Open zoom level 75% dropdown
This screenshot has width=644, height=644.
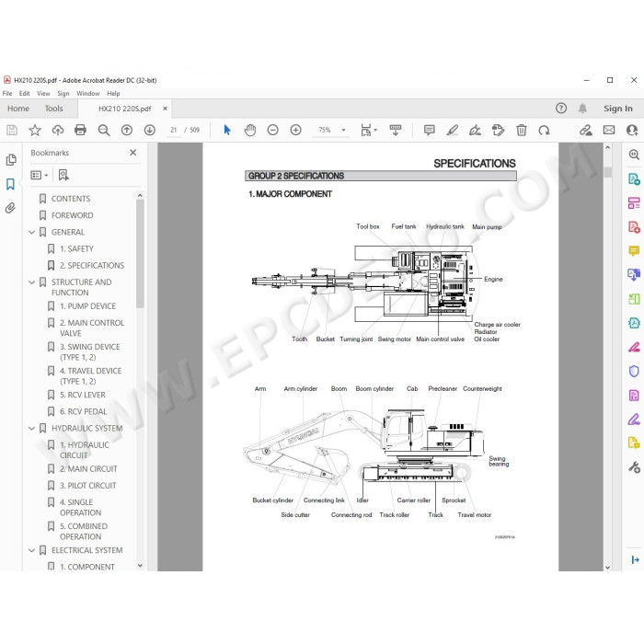tap(343, 131)
